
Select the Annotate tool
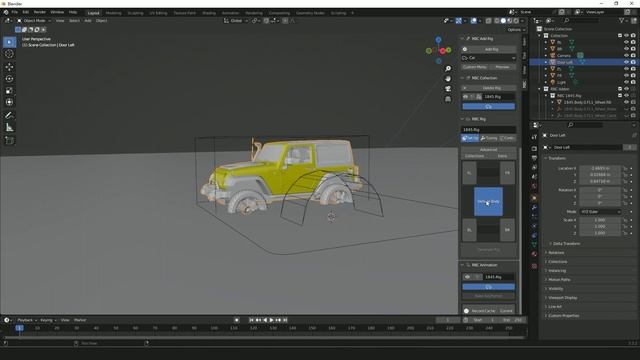[9, 116]
